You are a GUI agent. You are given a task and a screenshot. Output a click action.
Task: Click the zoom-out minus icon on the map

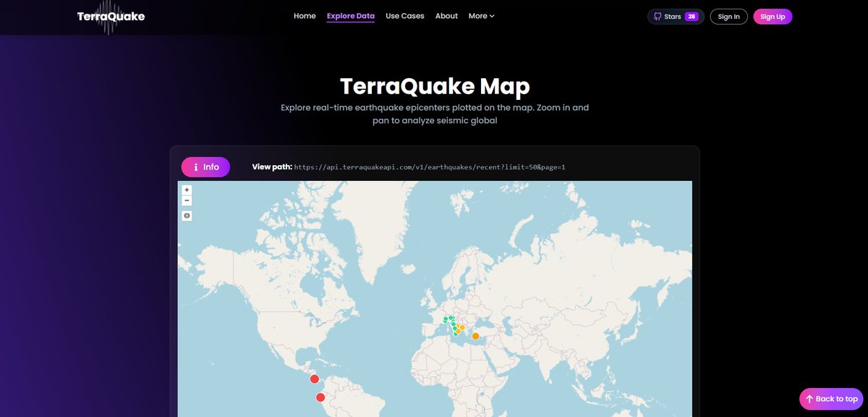tap(186, 201)
